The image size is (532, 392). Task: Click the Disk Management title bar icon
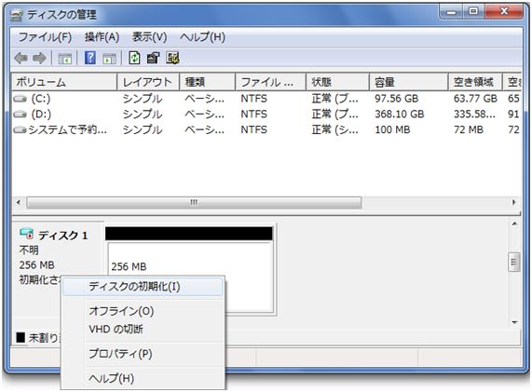click(x=16, y=15)
